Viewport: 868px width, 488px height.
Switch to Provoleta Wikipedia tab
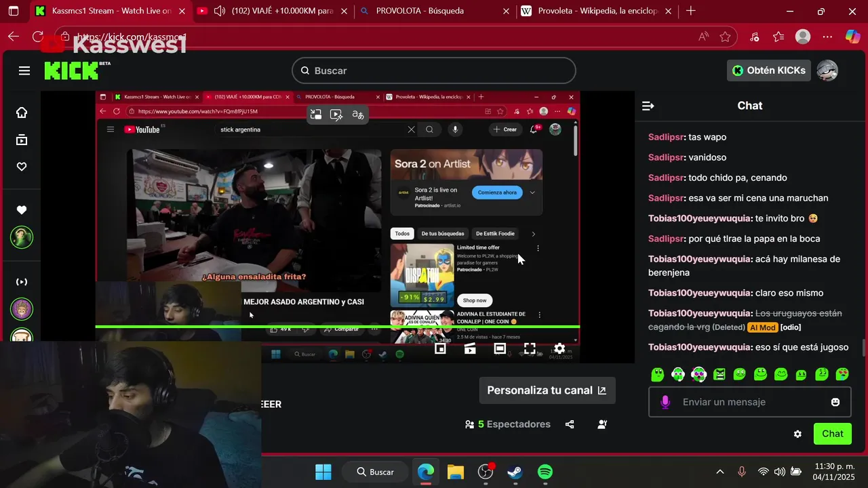pos(598,11)
